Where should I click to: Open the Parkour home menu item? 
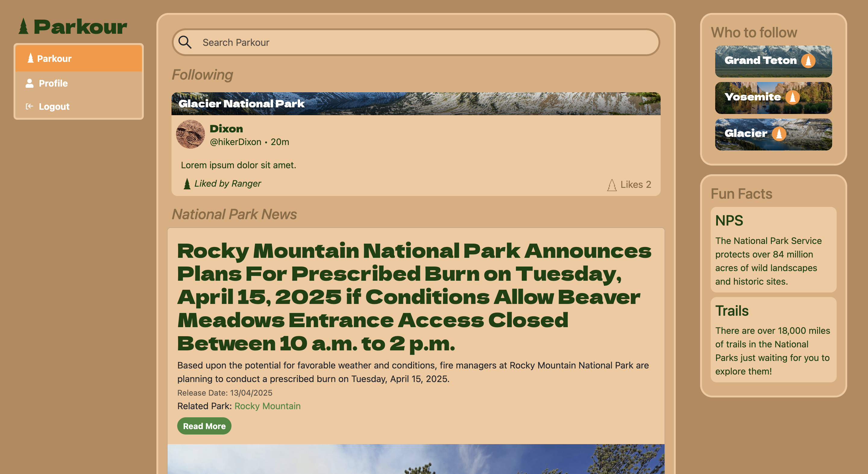(x=78, y=58)
